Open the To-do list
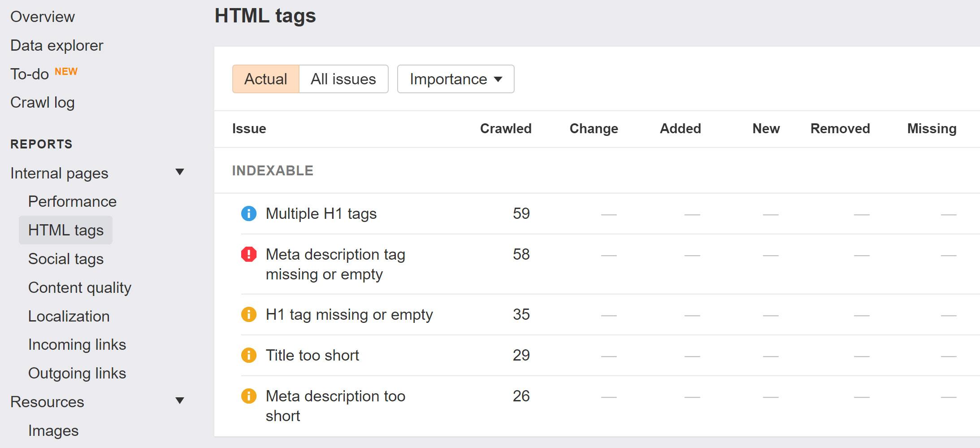 pyautogui.click(x=30, y=74)
